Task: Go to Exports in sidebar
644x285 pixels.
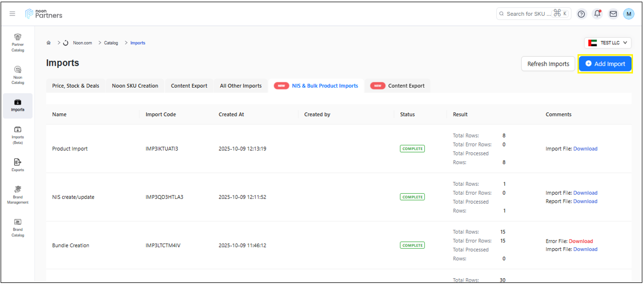Action: 18,165
